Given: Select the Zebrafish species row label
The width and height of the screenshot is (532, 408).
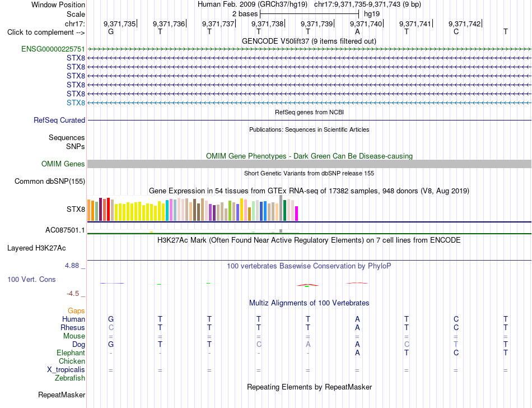Looking at the screenshot, I should tap(70, 378).
